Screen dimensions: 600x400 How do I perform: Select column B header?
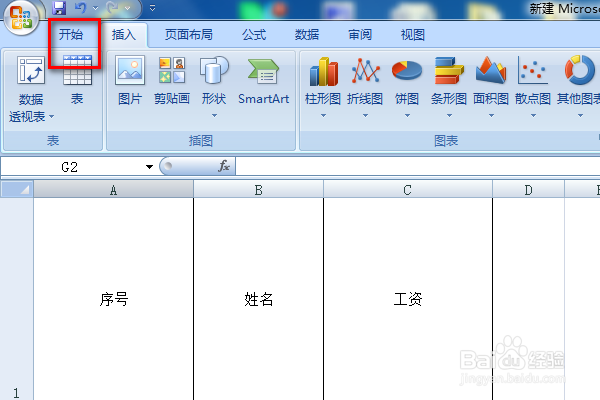coord(259,189)
